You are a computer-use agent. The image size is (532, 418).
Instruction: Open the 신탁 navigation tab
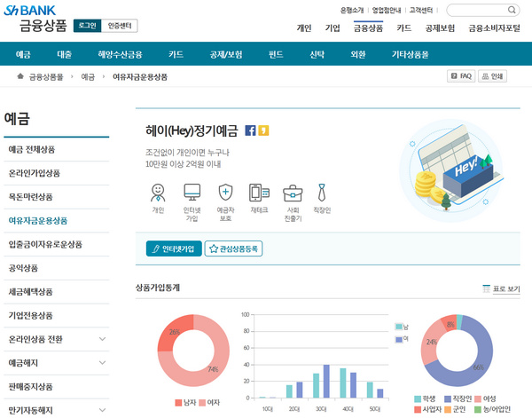click(x=317, y=54)
